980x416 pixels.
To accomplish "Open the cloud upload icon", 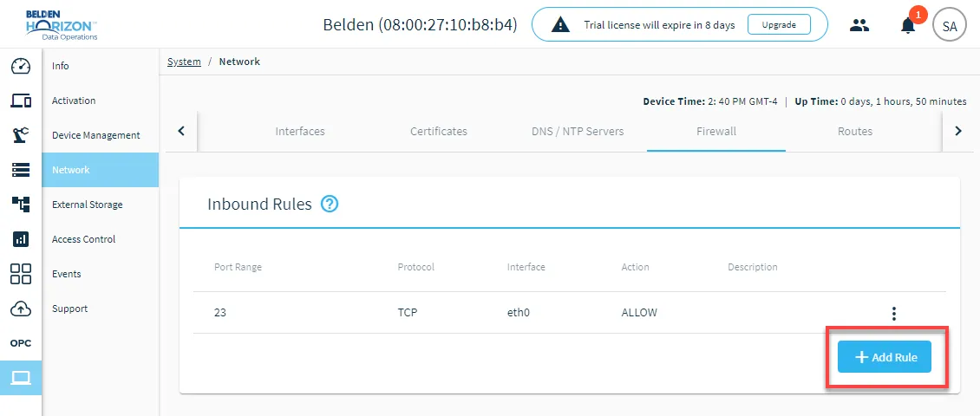I will 21,309.
